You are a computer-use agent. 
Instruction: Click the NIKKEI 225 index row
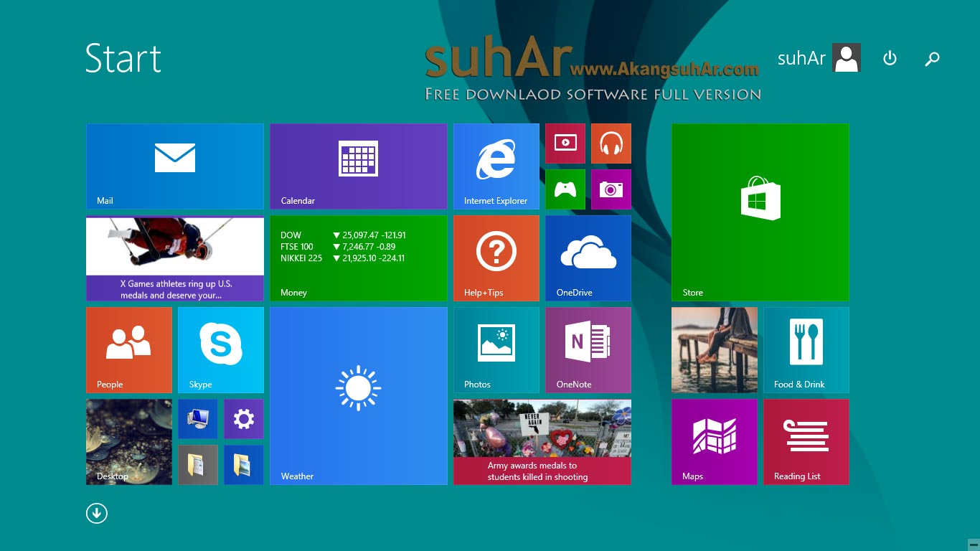[342, 258]
